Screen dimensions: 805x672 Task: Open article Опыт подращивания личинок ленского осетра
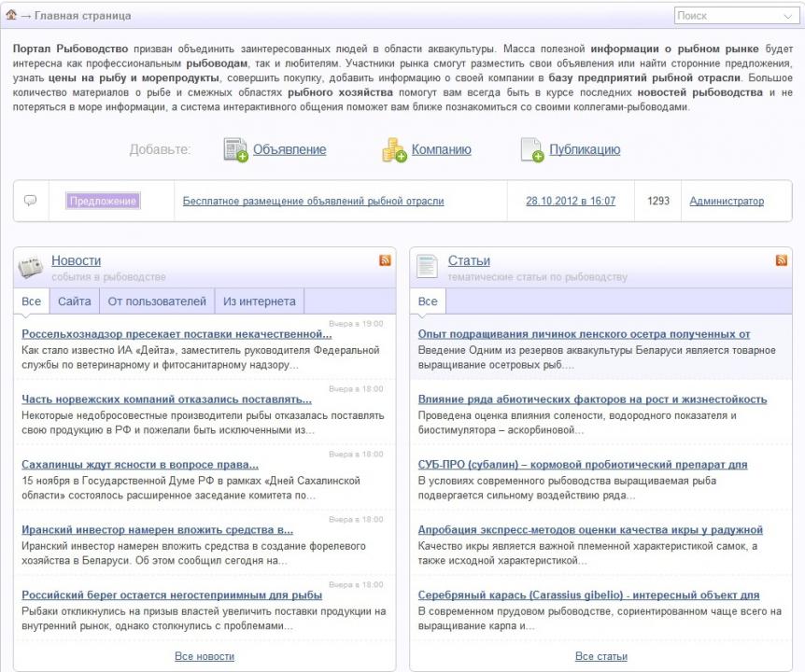[584, 334]
